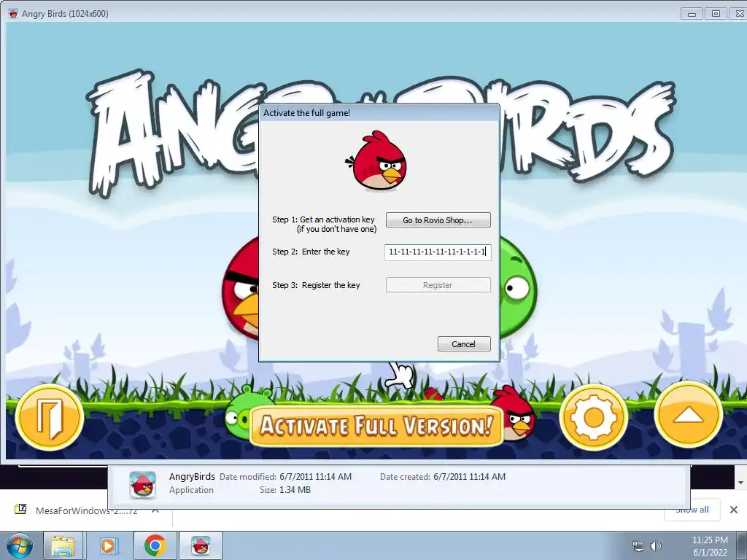Click the Size 1.34 MB detail

point(285,489)
